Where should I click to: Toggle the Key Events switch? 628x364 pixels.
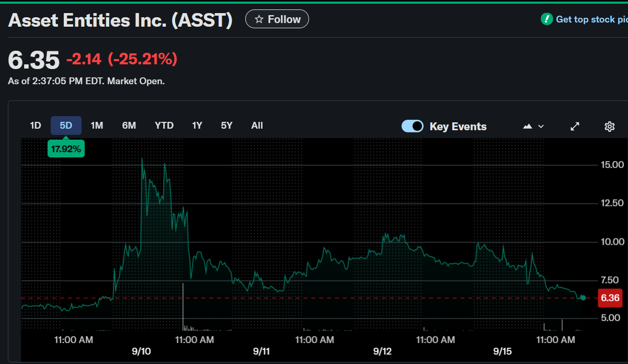pos(413,126)
